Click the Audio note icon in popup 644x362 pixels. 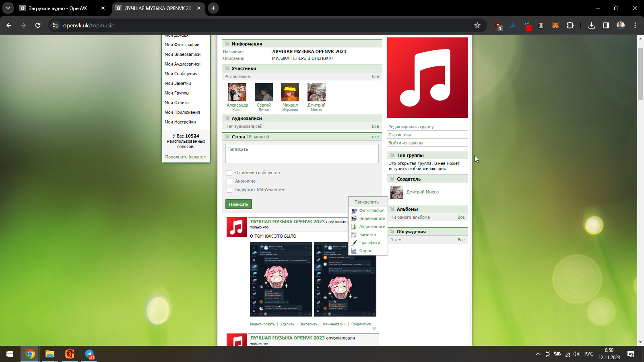(354, 226)
